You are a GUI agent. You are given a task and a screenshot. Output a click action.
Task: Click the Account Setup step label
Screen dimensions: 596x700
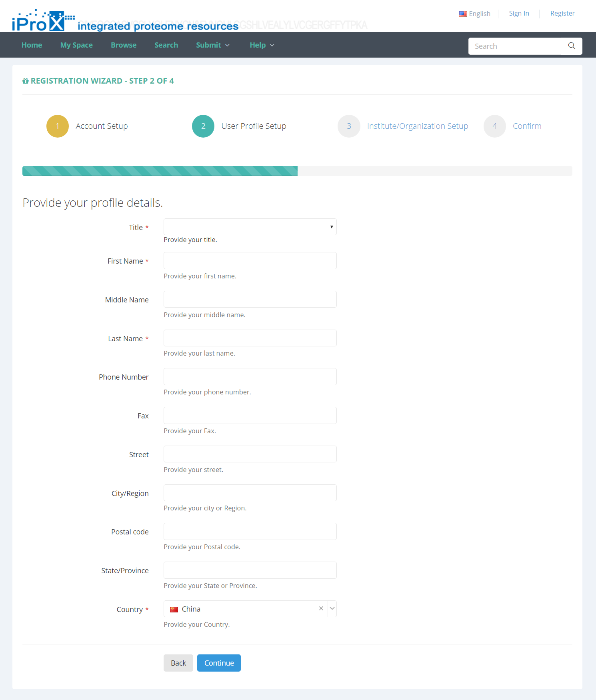coord(102,126)
